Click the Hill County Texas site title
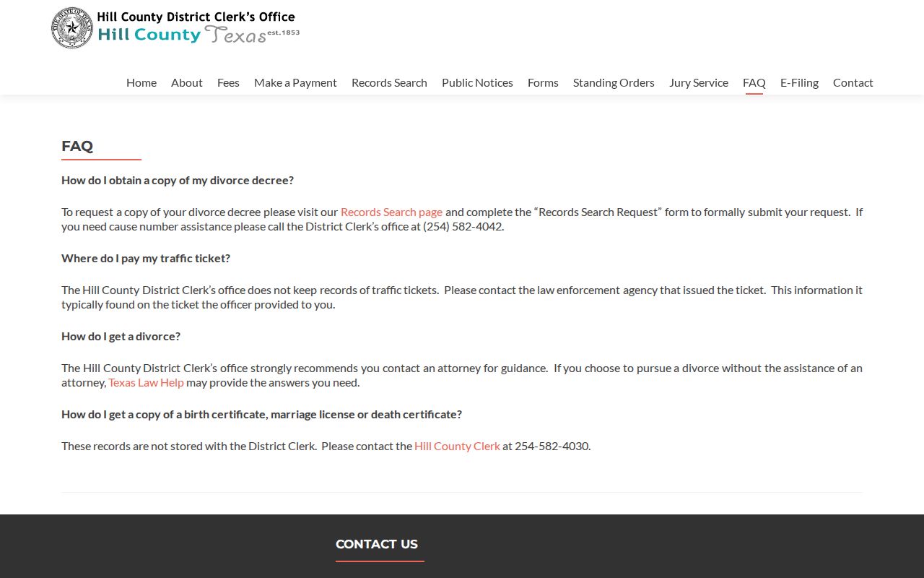 199,34
